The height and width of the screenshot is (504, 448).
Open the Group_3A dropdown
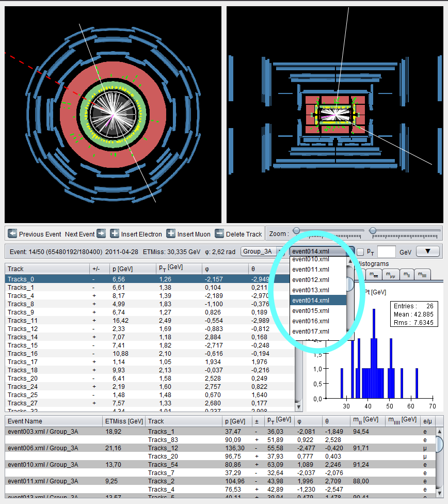click(x=262, y=251)
